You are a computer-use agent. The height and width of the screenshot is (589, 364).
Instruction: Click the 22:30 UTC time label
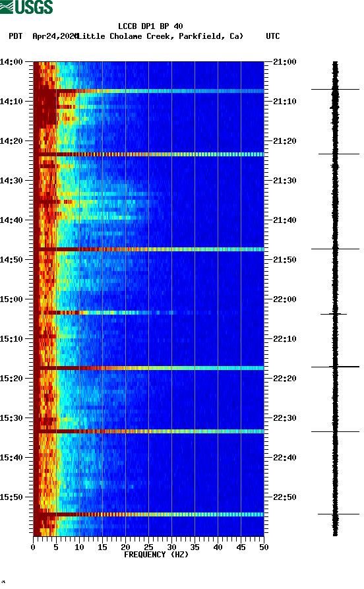pos(285,418)
